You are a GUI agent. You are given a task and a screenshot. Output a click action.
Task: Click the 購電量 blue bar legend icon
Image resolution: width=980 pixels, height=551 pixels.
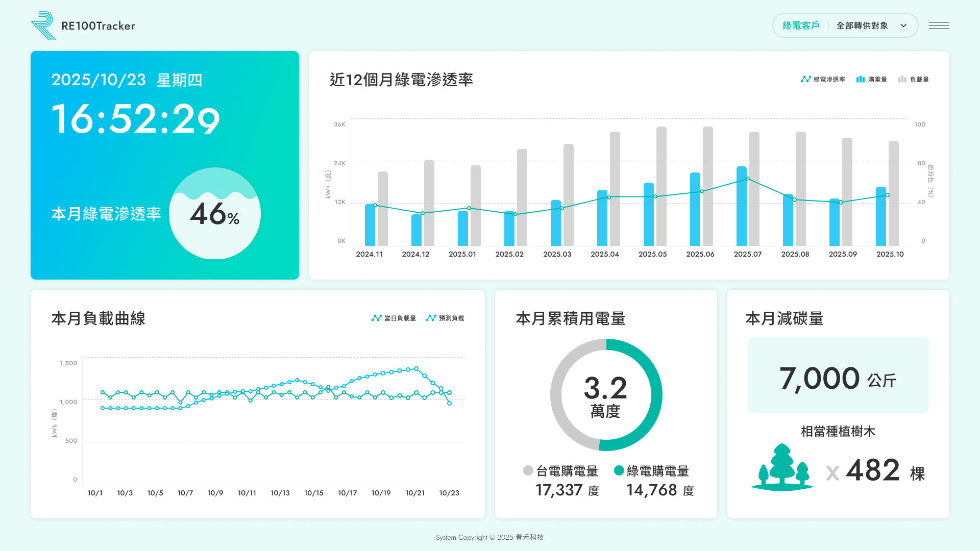pos(861,79)
